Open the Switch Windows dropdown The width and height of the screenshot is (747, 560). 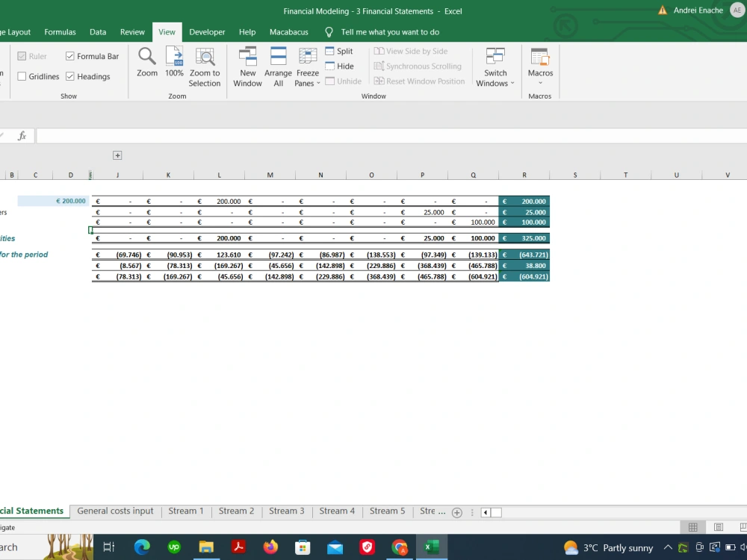[495, 69]
